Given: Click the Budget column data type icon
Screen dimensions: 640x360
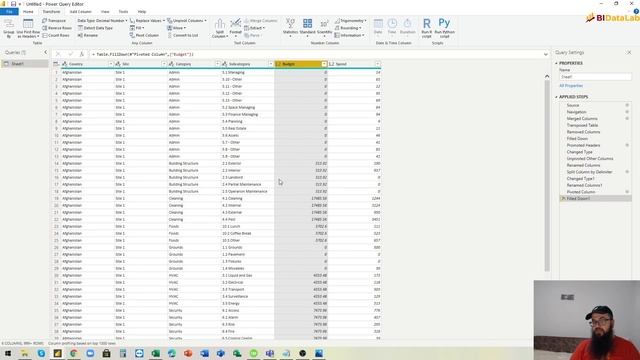Looking at the screenshot, I should [278, 64].
